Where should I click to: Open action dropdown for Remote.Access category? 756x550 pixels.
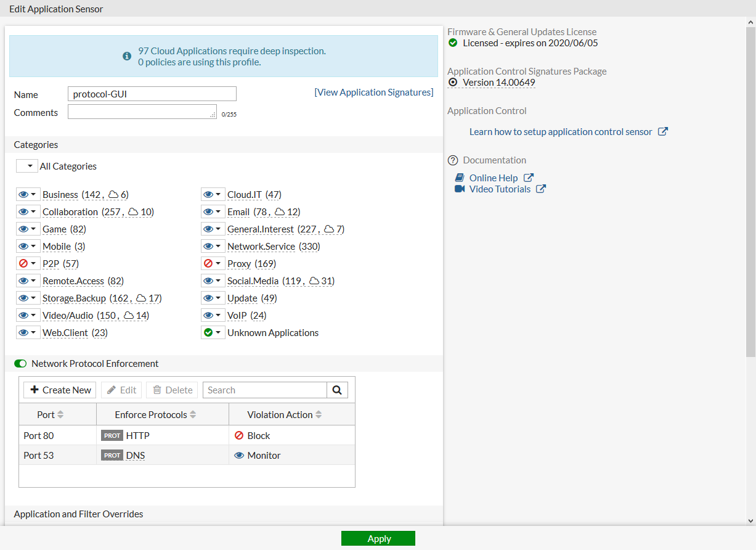[28, 281]
